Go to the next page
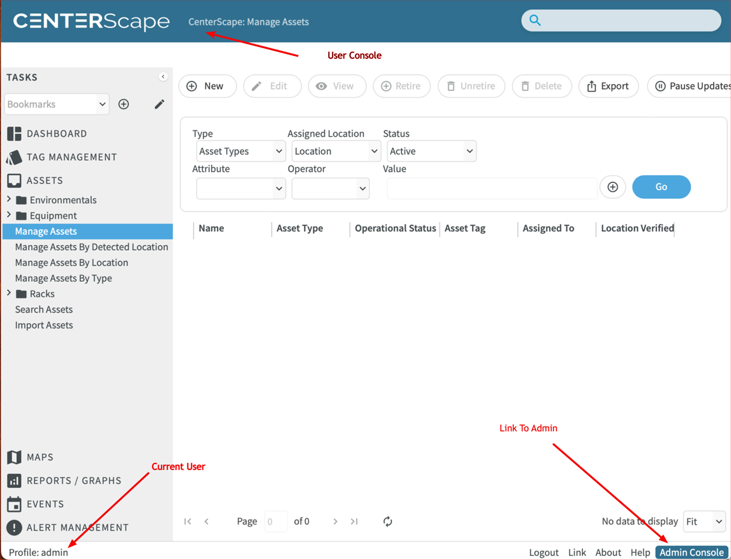Screen dimensions: 731x560 coord(335,521)
